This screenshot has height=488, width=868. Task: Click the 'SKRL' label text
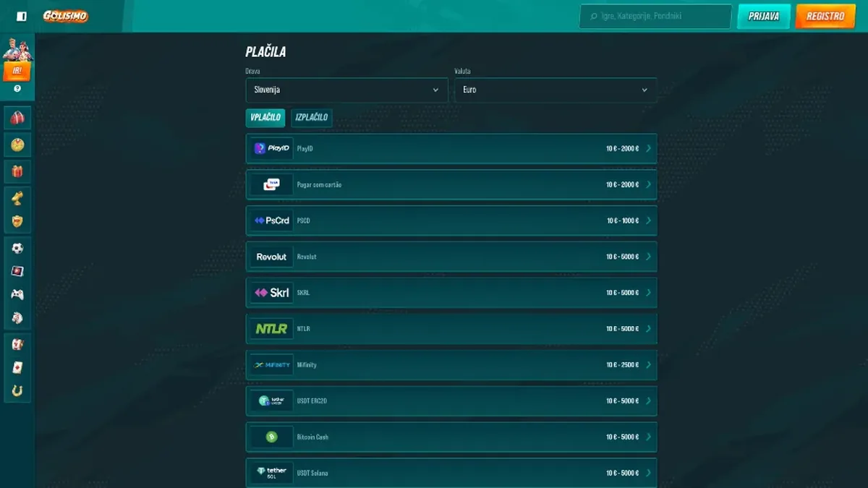(304, 293)
